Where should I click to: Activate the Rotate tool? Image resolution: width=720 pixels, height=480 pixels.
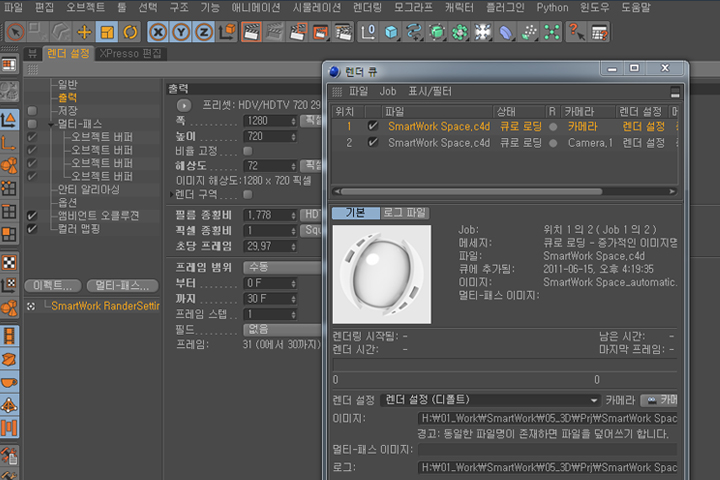130,32
